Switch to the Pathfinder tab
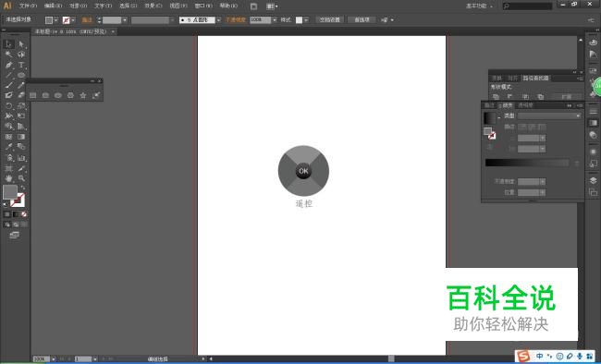The image size is (601, 364). pos(535,79)
